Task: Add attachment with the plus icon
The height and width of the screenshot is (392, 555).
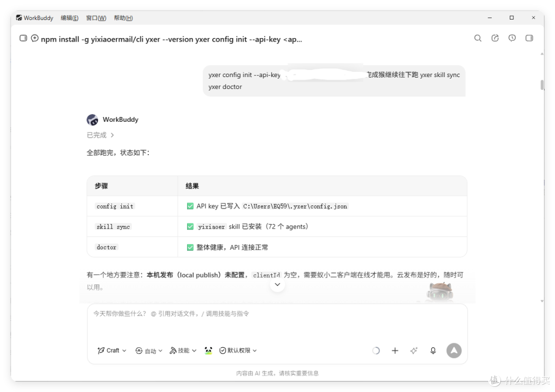Action: point(395,350)
